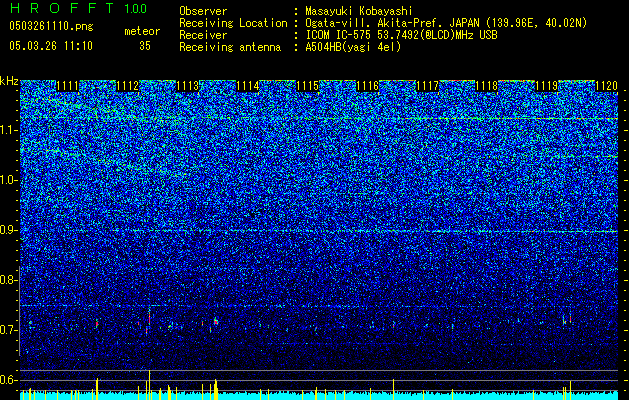Click the HROFFT 1.0.0 title text
This screenshot has width=629, height=400.
pos(78,8)
